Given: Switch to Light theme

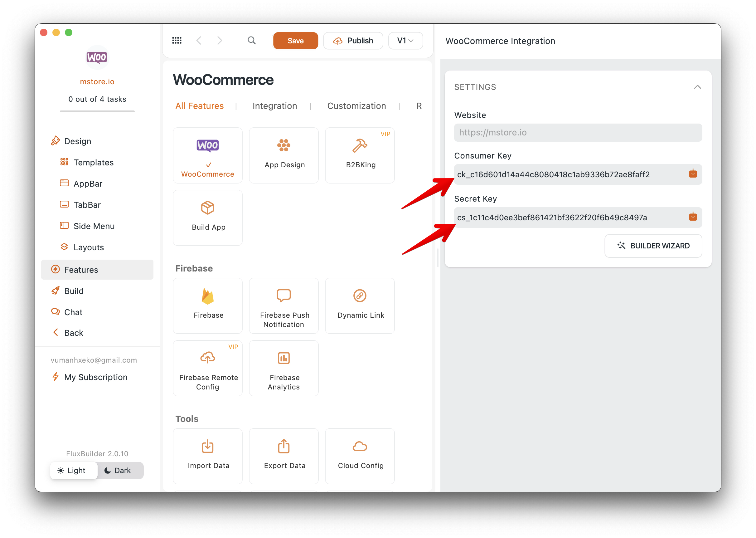Looking at the screenshot, I should [72, 470].
